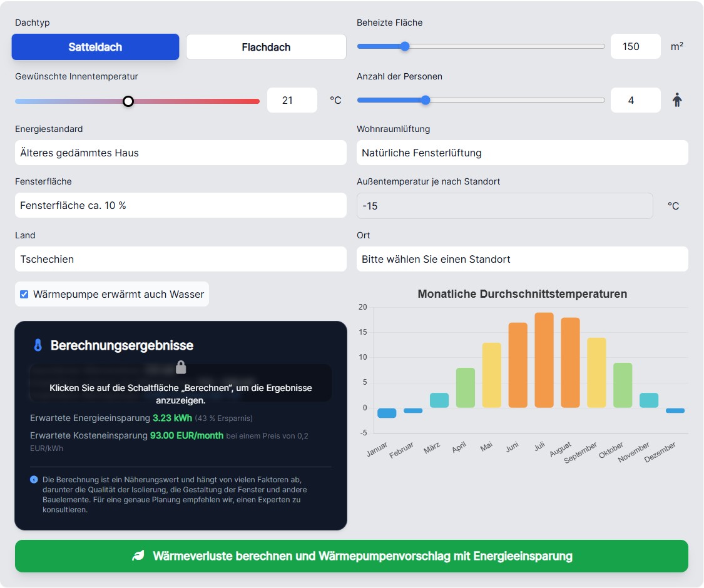Open the Land dropdown showing Tschechien
The width and height of the screenshot is (704, 588).
(180, 259)
